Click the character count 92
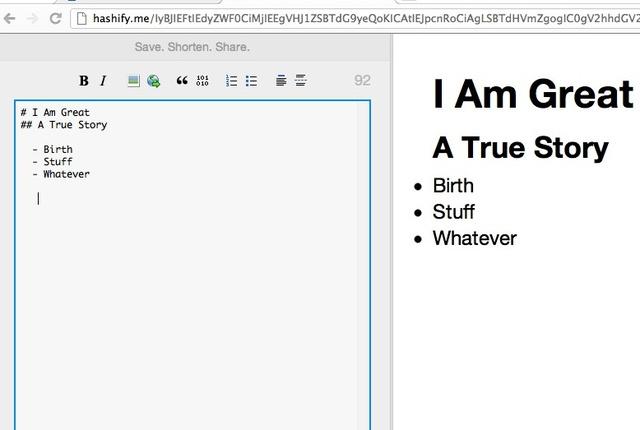640x430 pixels. click(x=362, y=80)
